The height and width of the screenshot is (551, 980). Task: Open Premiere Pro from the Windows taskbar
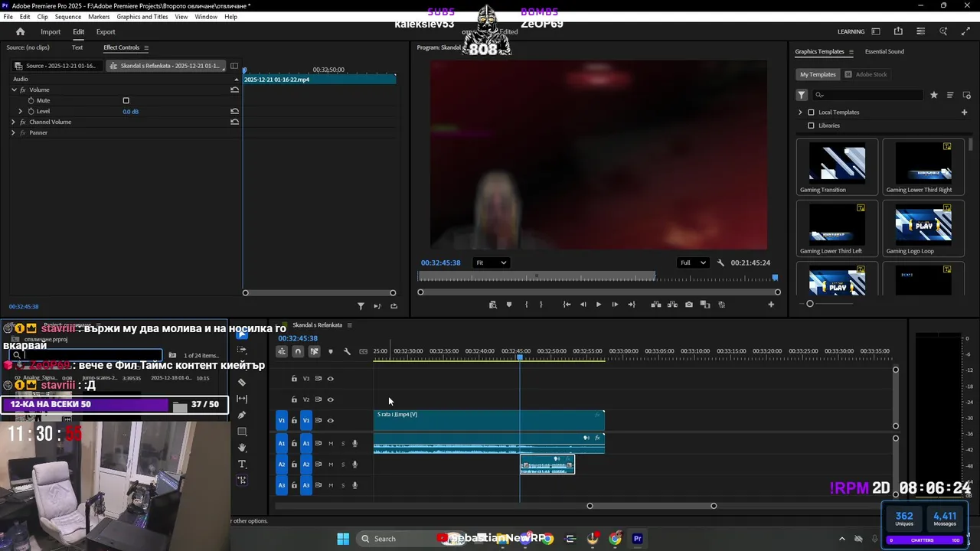[637, 539]
